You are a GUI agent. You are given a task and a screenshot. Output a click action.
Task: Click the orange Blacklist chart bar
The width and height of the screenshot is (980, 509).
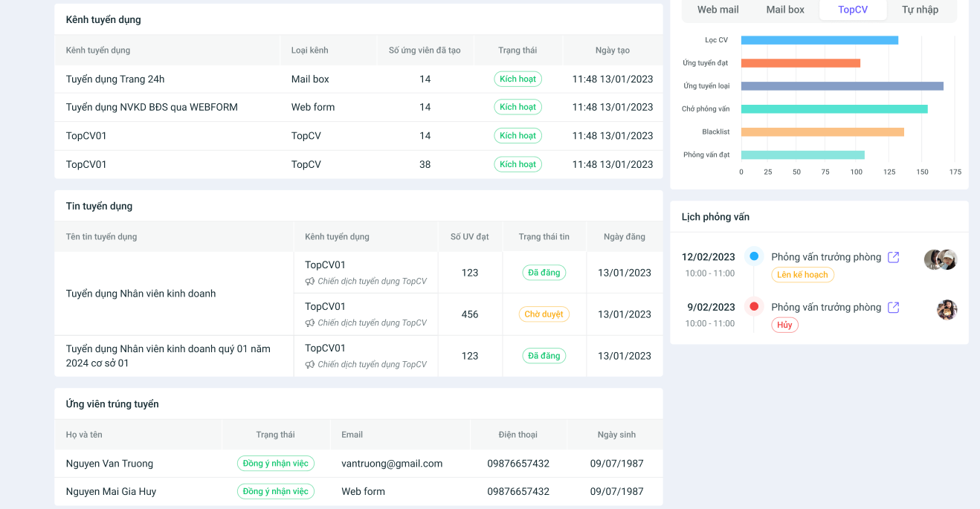pos(822,132)
